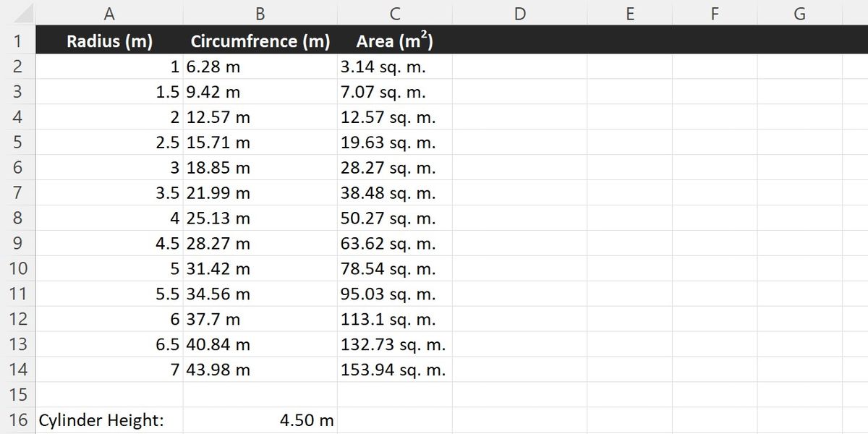Screen dimensions: 868x434
Task: Click the cell showing 6.28 m
Action: [x=260, y=67]
